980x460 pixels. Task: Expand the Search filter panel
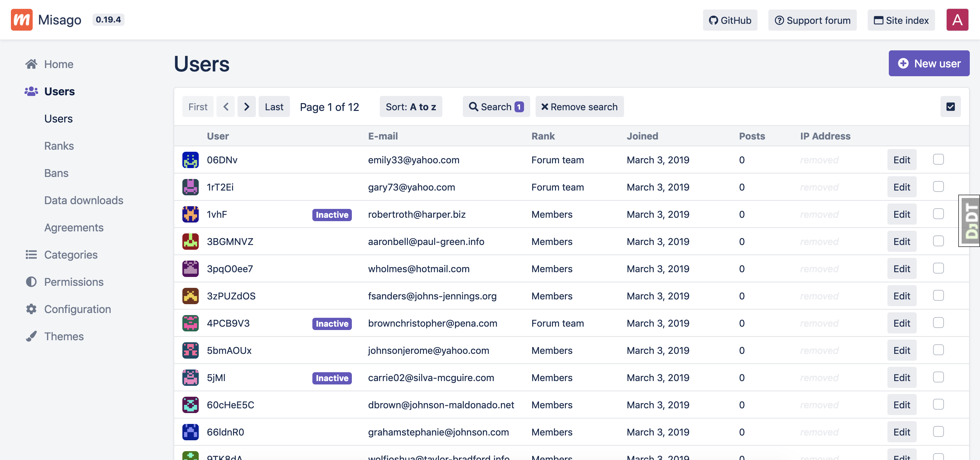pos(496,107)
